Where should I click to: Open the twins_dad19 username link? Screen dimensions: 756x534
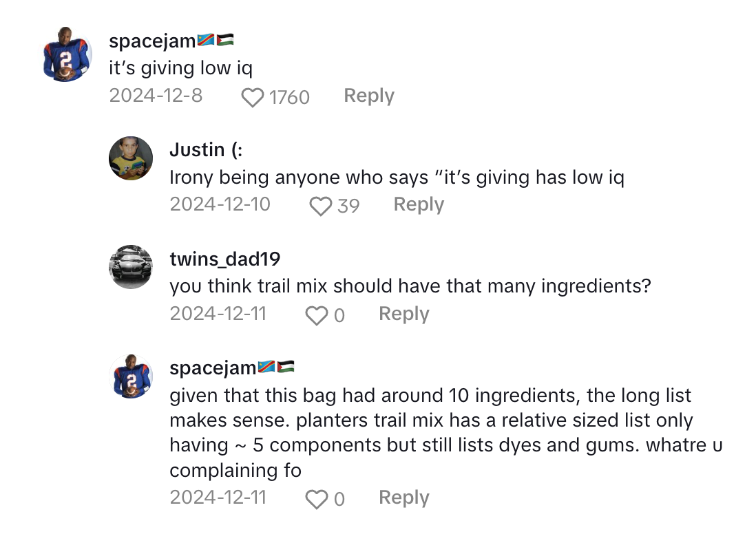tap(224, 259)
